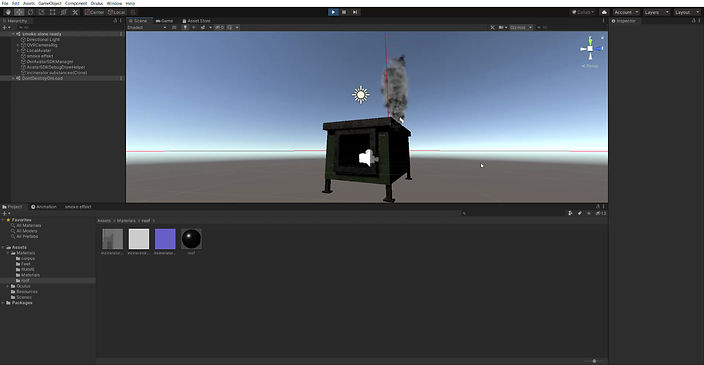The width and height of the screenshot is (704, 365).
Task: Select the purple normal map texture thumbnail
Action: click(165, 239)
